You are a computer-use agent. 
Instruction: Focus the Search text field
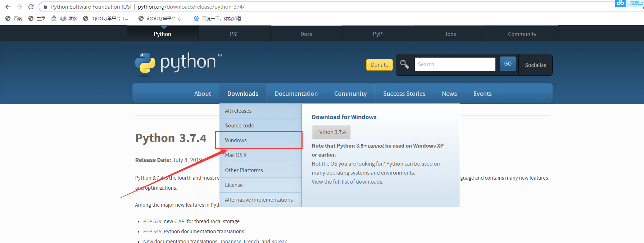point(455,64)
